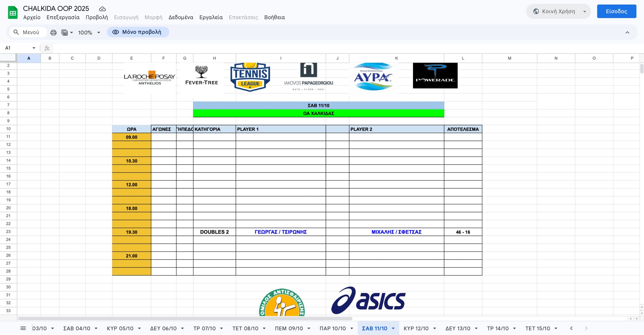Open the sharing options dropdown arrow
The image size is (644, 335).
tap(584, 11)
